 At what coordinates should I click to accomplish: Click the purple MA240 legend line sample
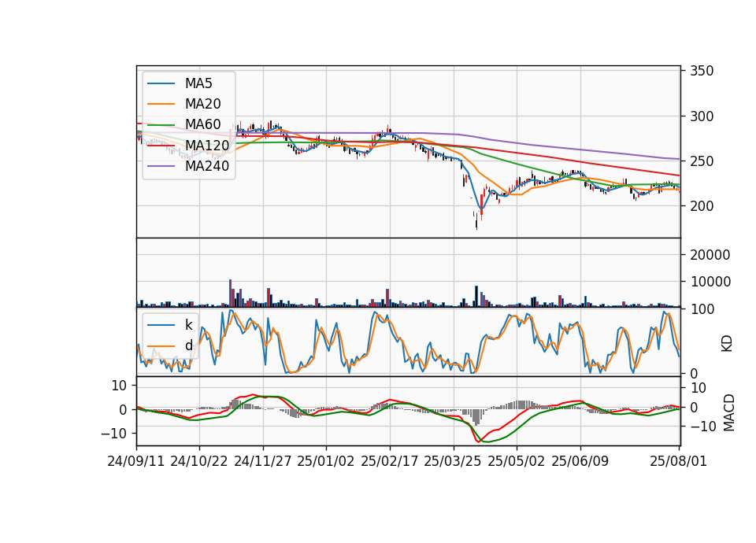[x=161, y=166]
